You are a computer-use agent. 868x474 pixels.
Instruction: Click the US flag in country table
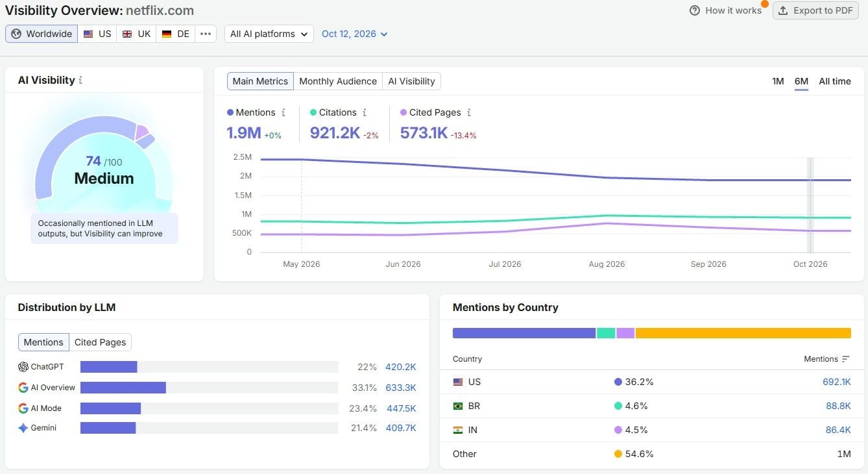point(458,382)
